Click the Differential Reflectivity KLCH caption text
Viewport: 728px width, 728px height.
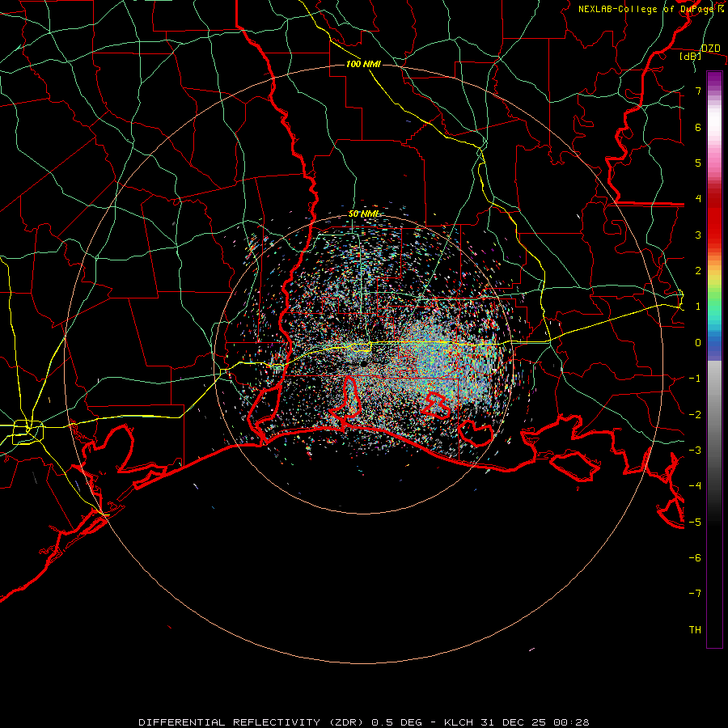click(363, 722)
